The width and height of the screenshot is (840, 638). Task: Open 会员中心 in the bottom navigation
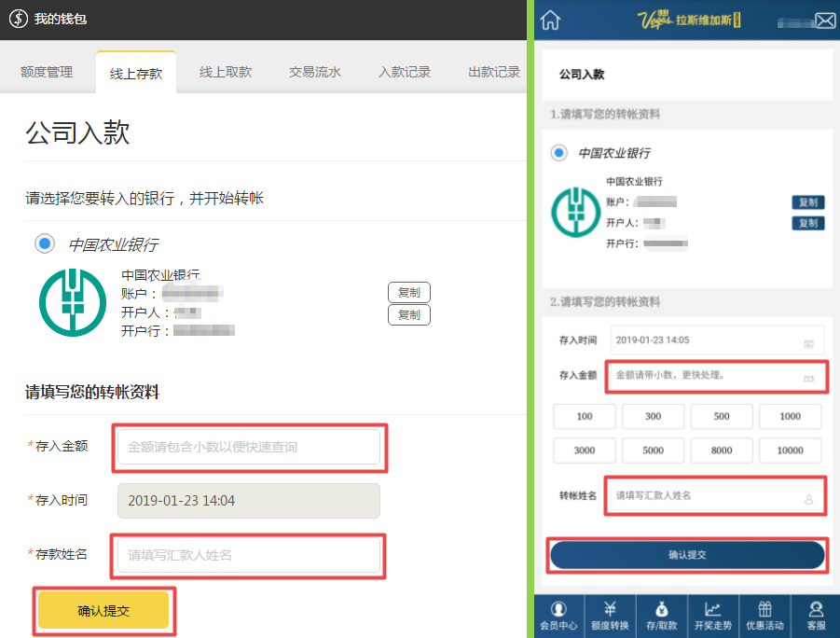click(x=558, y=616)
